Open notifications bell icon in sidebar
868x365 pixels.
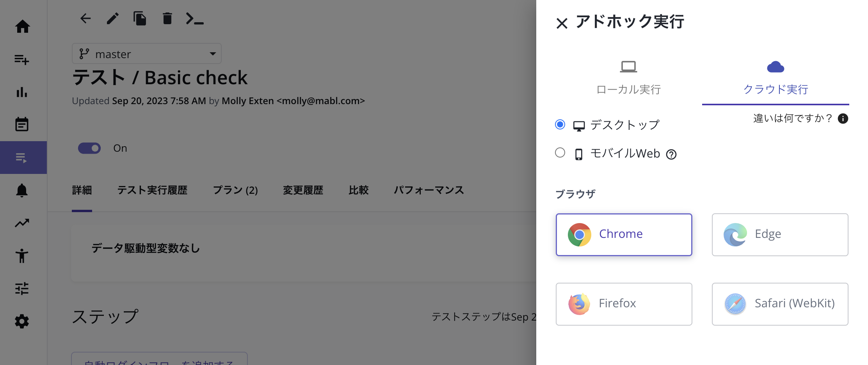22,190
